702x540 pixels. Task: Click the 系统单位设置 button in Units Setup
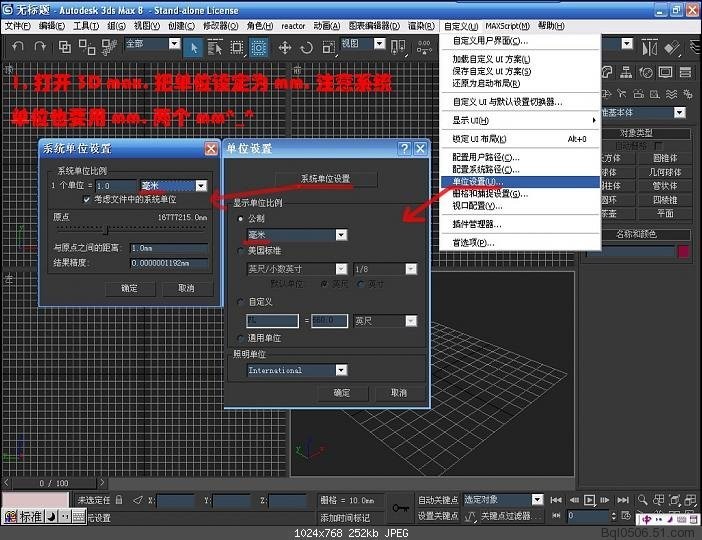[325, 179]
